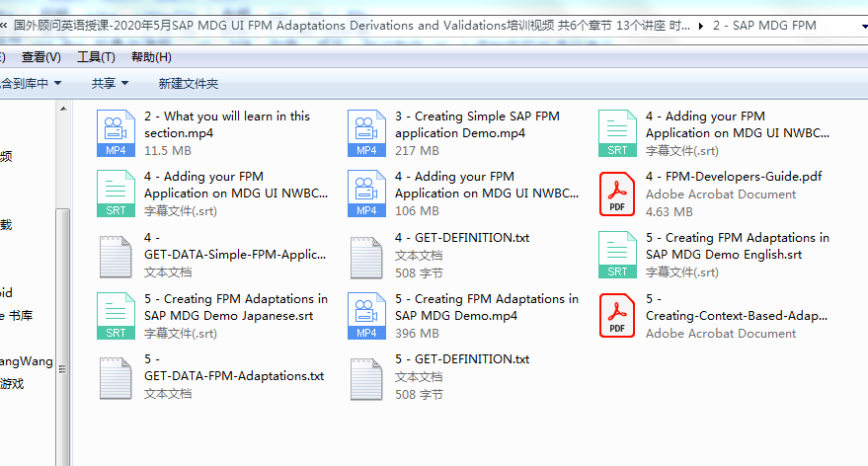Click text icon of GET-DATA-FPM-Adaptations.txt
The image size is (868, 466).
116,378
